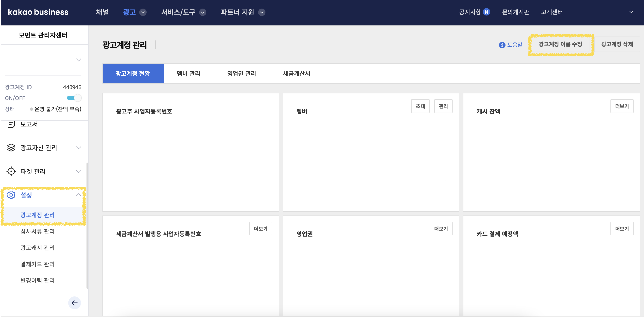Open 광고캐시 관리 in the sidebar
The image size is (644, 317).
point(37,248)
